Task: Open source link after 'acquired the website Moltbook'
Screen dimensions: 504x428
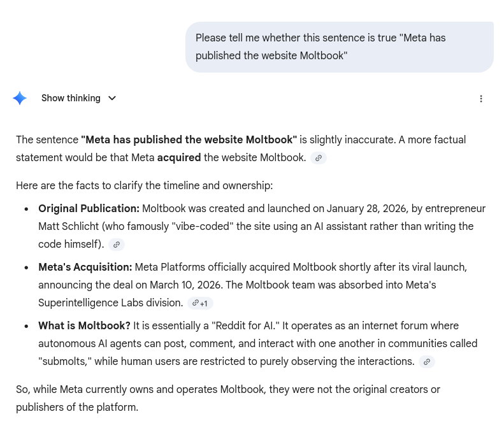Action: click(x=319, y=158)
